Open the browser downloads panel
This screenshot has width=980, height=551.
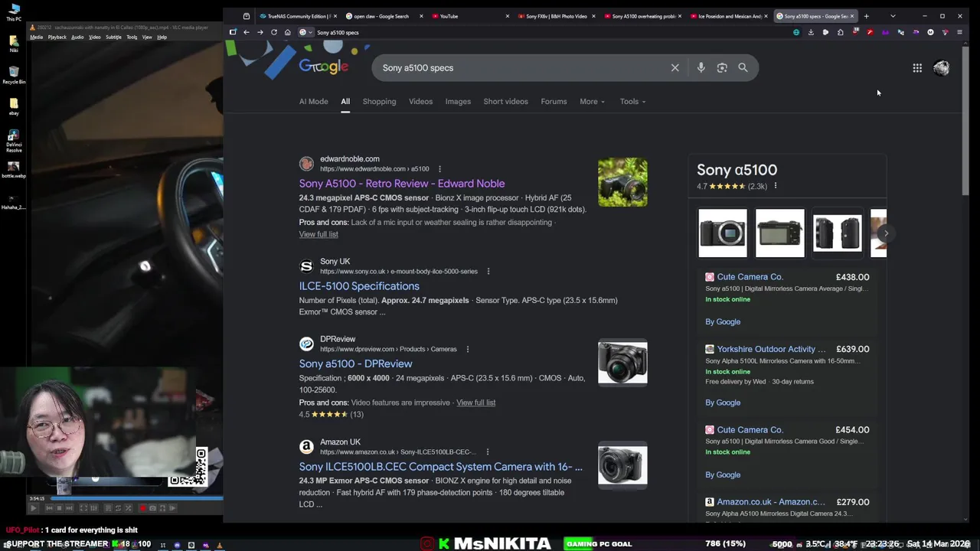click(811, 32)
